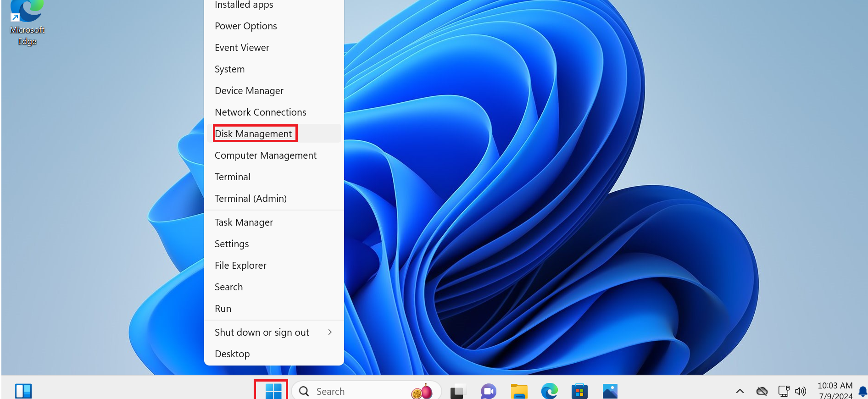
Task: Open the clock showing 10:03 AM
Action: click(835, 390)
